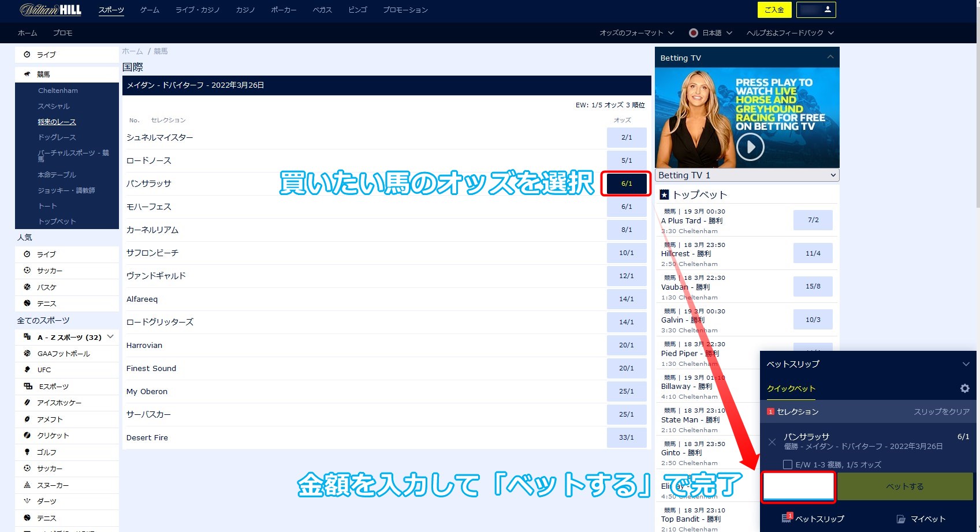Click the スヌーカー icon
980x532 pixels.
click(x=27, y=485)
